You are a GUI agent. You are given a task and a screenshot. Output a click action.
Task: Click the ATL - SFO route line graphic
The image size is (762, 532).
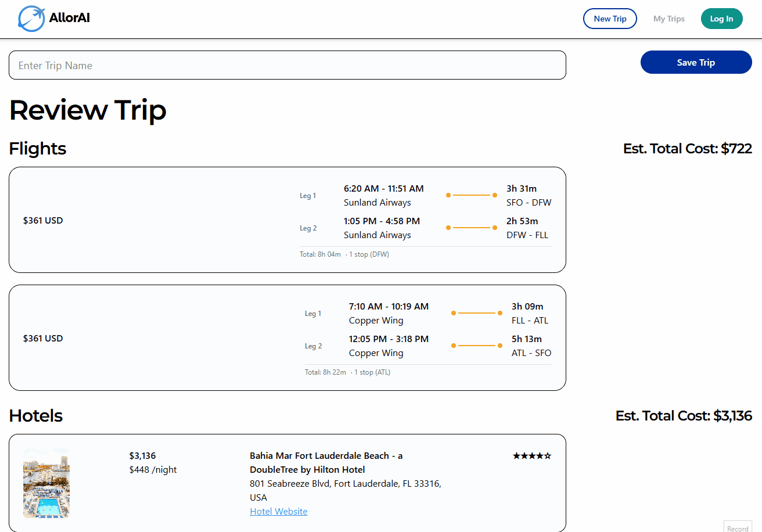tap(477, 346)
